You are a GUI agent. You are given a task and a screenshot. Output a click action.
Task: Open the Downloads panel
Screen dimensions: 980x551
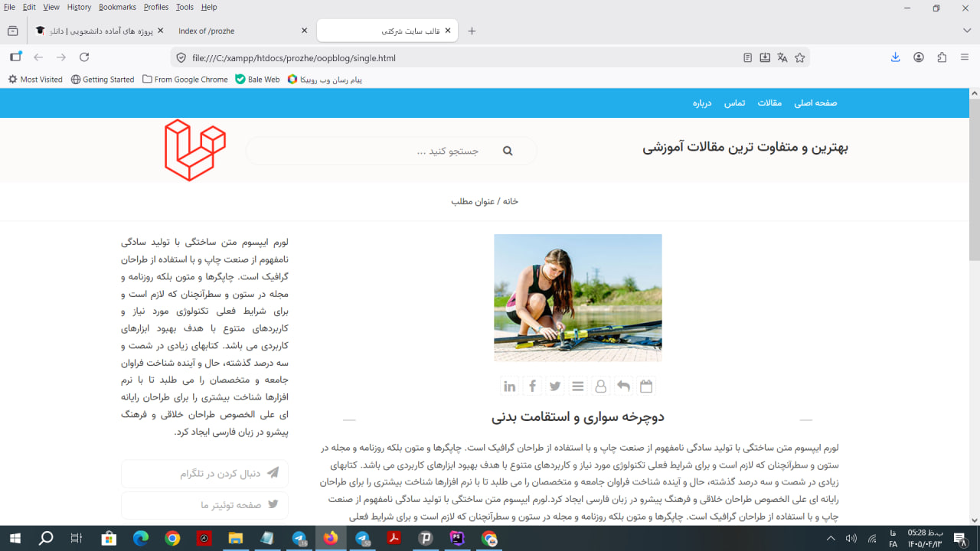click(x=895, y=57)
